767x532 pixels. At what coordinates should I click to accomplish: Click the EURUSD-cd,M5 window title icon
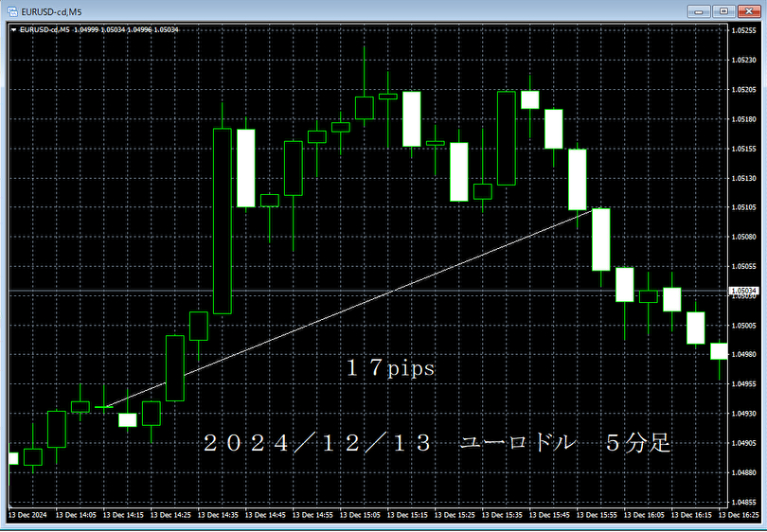(12, 11)
